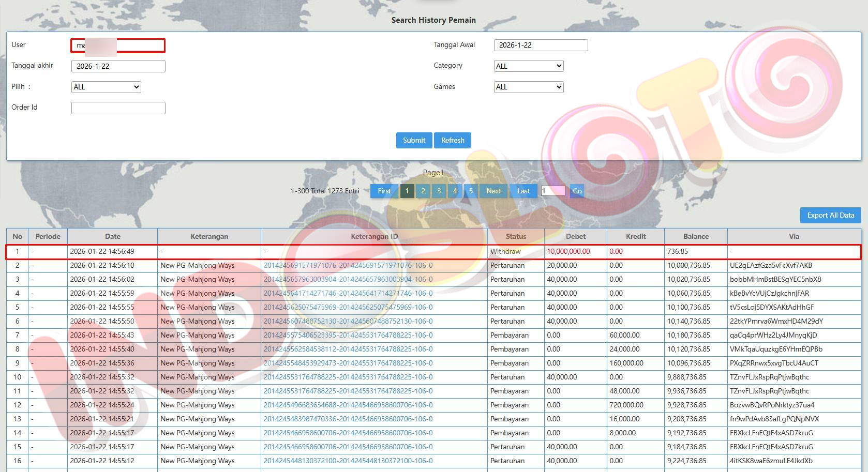Image resolution: width=868 pixels, height=472 pixels.
Task: Click the Submit search button
Action: pyautogui.click(x=414, y=140)
